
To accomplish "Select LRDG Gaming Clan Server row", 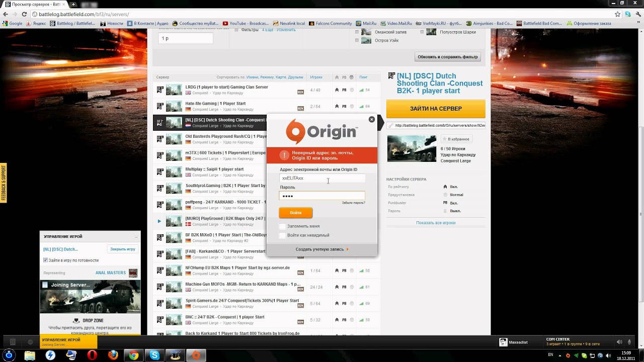I will click(x=267, y=90).
